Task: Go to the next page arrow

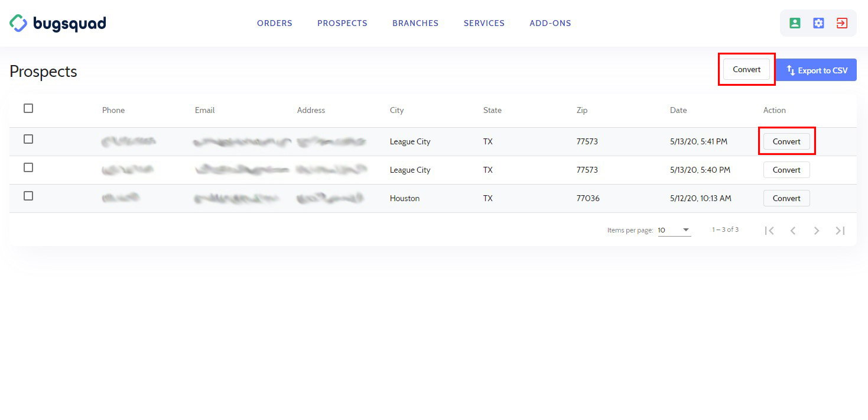Action: point(817,231)
